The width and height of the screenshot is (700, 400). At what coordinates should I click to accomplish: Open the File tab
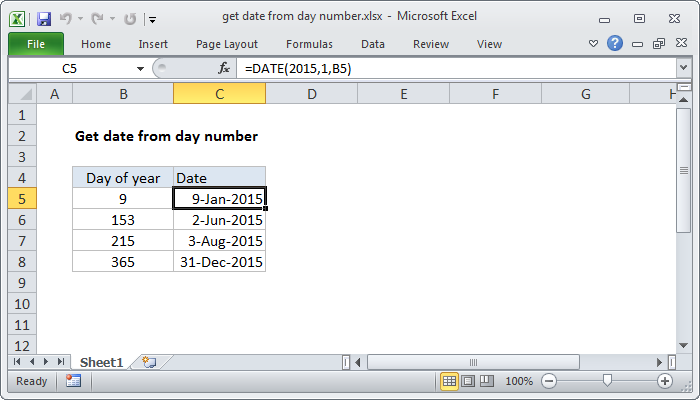(x=36, y=44)
